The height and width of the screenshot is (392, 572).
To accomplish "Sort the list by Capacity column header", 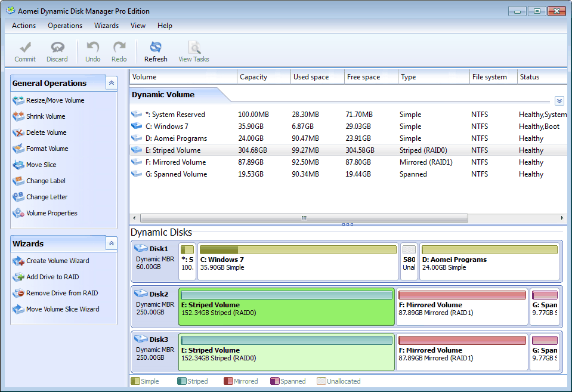I will pyautogui.click(x=253, y=77).
